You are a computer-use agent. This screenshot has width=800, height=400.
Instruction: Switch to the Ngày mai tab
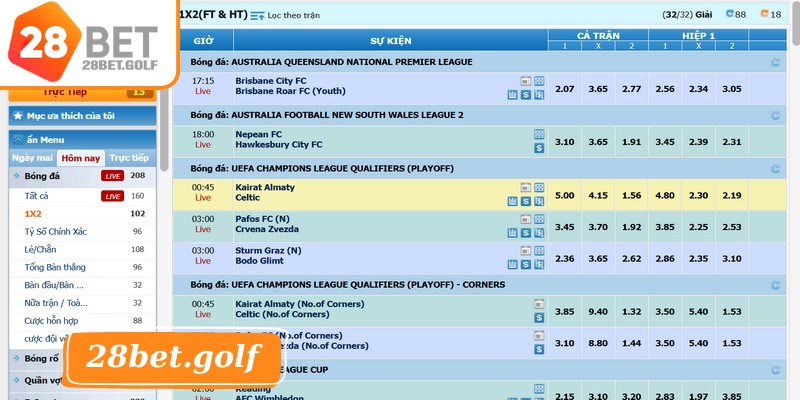(x=33, y=158)
